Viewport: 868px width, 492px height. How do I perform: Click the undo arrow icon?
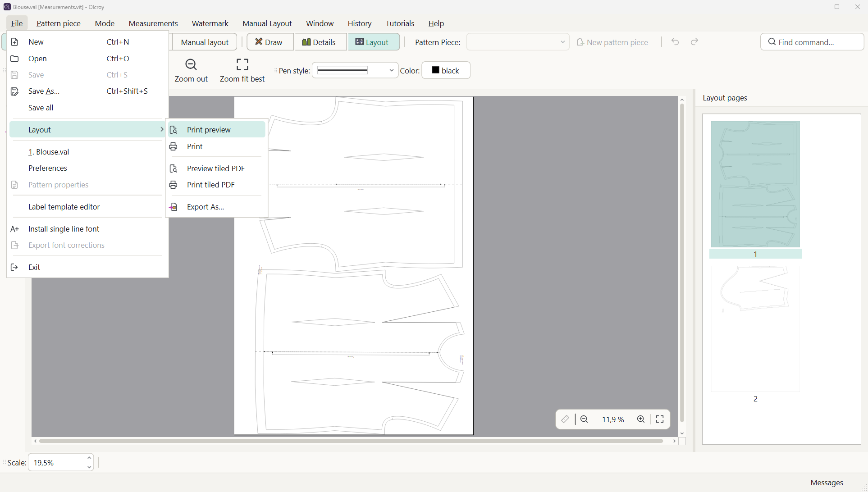click(x=675, y=42)
